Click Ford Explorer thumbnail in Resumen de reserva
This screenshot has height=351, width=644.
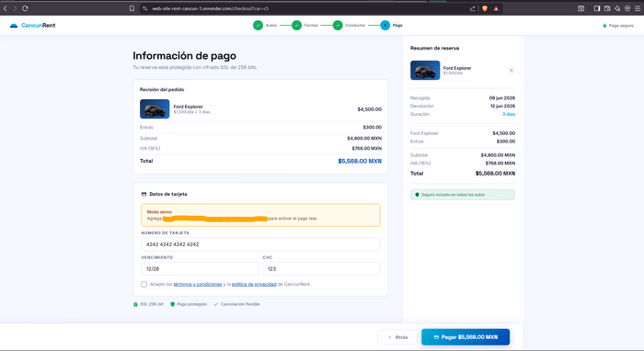coord(425,70)
